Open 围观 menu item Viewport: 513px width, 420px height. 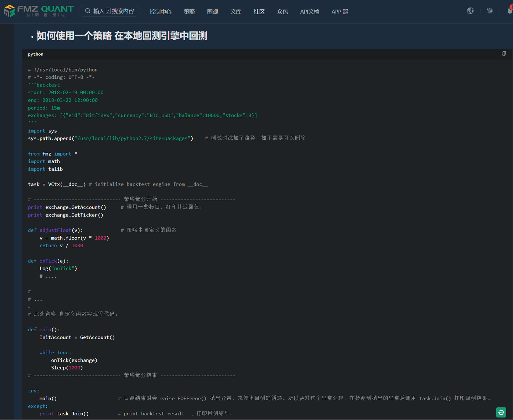[x=213, y=12]
